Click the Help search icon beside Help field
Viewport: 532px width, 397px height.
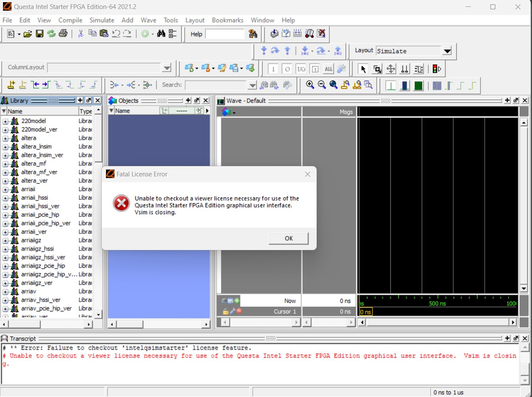tap(253, 34)
